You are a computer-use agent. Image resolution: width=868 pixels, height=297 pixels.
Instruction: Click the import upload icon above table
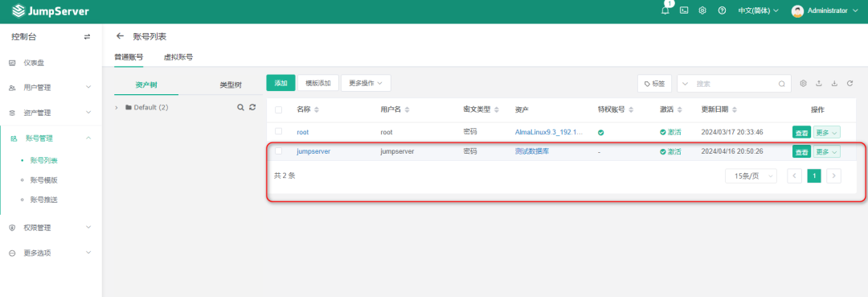coord(819,83)
